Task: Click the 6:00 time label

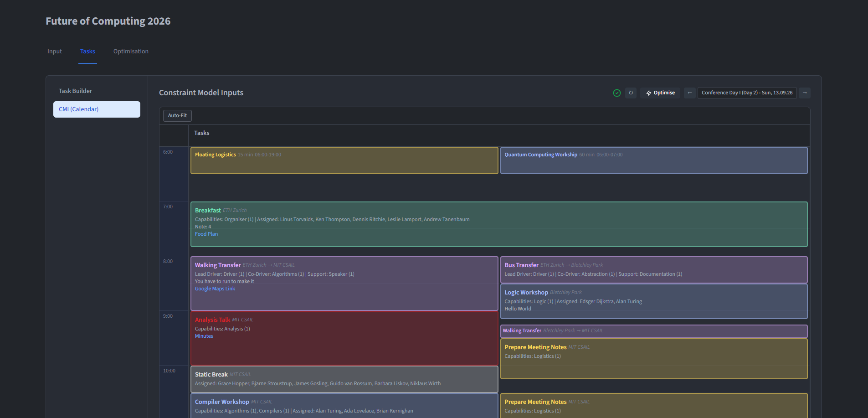Action: [x=168, y=152]
